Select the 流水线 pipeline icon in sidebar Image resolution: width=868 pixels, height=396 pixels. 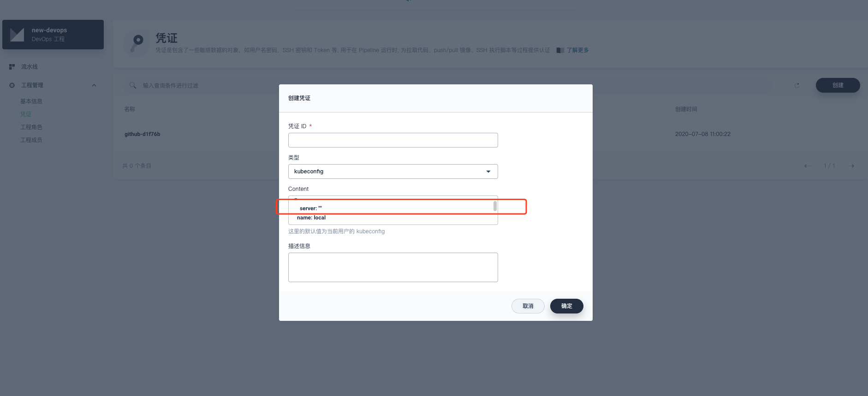coord(12,66)
